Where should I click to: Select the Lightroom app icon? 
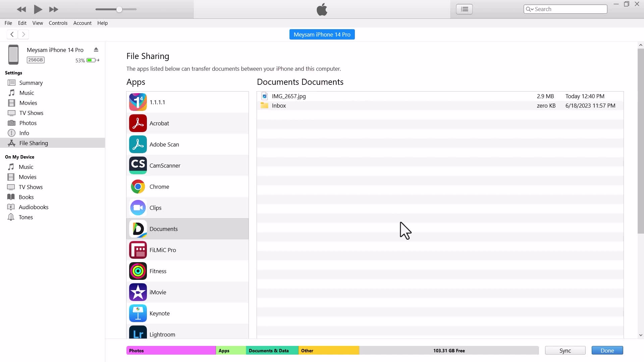click(138, 333)
